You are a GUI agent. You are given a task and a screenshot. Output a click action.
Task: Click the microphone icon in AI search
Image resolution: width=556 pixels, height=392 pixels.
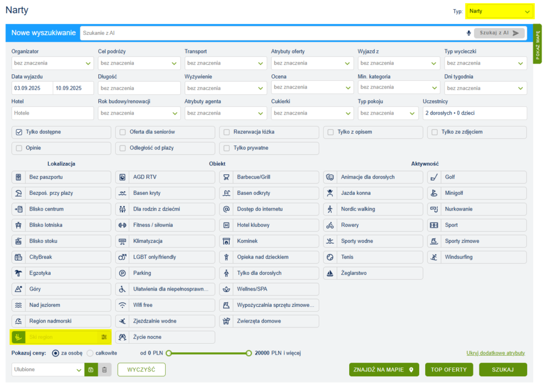pos(469,33)
